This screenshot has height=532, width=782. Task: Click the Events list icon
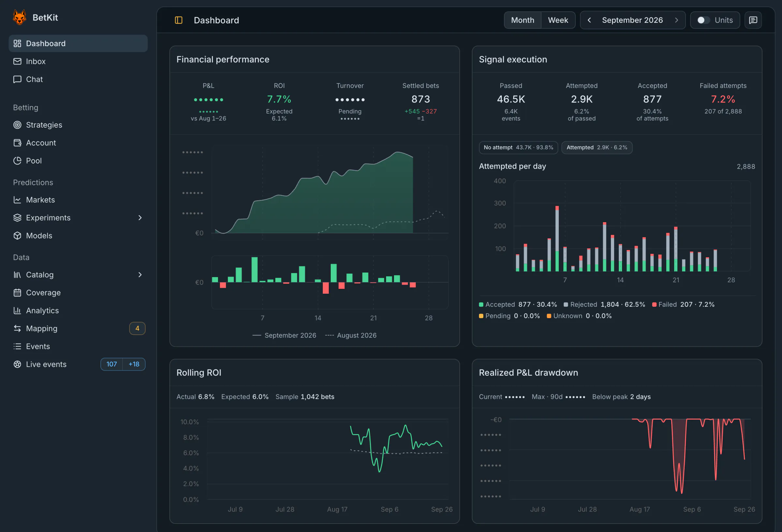coord(17,346)
